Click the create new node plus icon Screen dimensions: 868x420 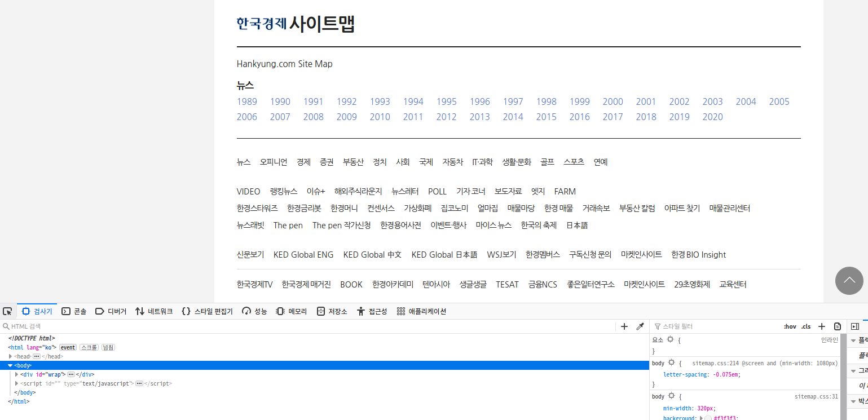coord(624,326)
